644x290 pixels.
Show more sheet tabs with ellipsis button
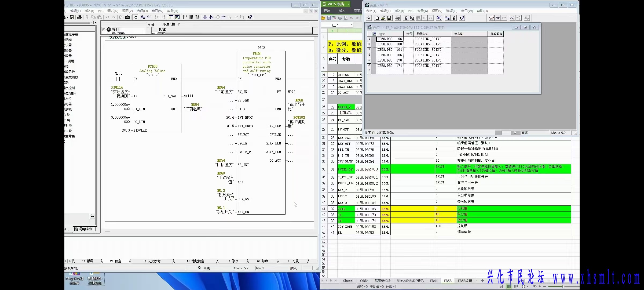[478, 281]
